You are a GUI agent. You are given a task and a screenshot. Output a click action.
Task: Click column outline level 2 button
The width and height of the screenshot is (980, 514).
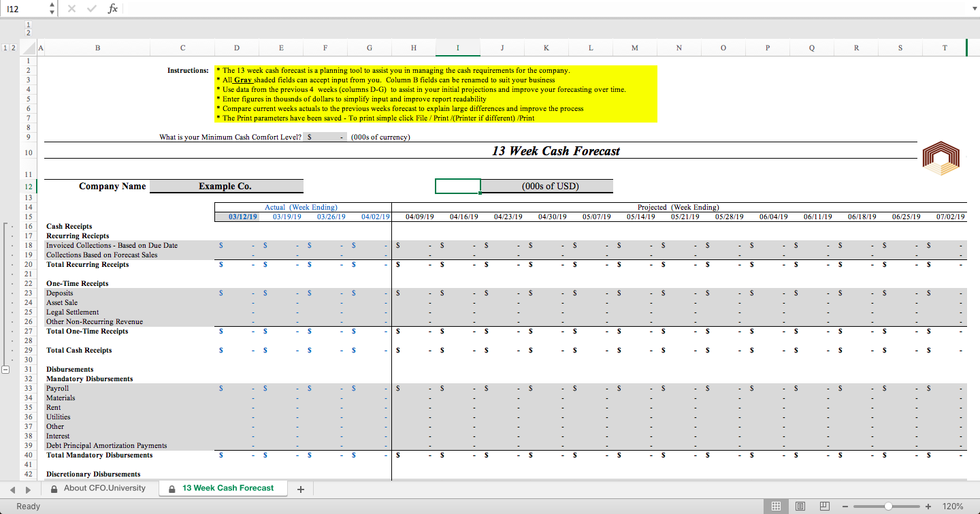pos(28,32)
